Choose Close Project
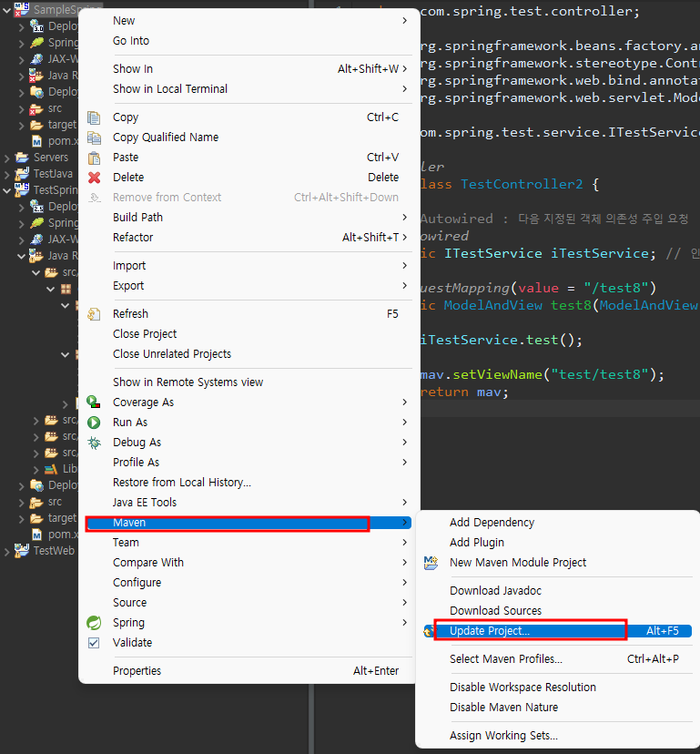 (249, 334)
